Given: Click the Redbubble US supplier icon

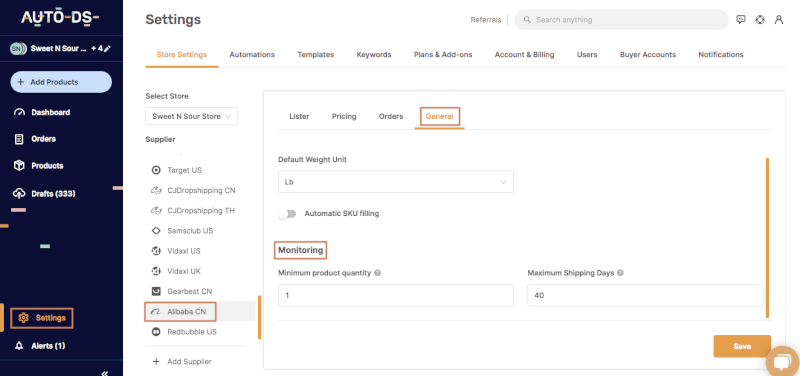Looking at the screenshot, I should pyautogui.click(x=157, y=332).
